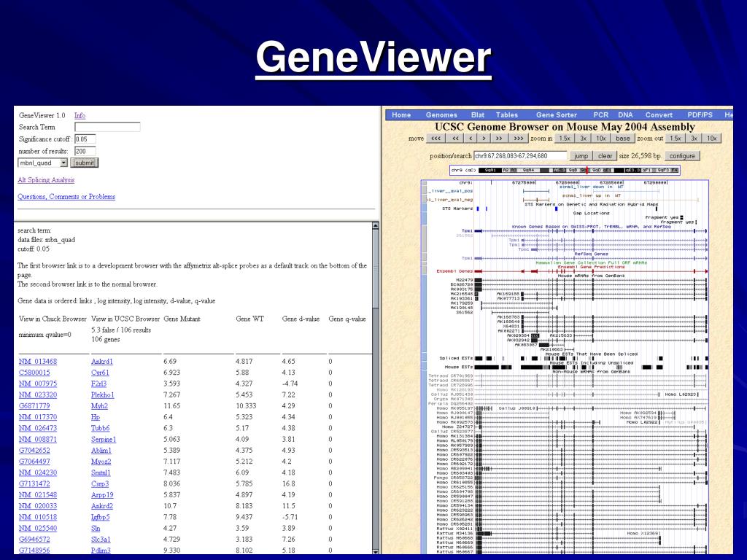
Task: Open the Gene Sorter menu item
Action: tap(557, 114)
